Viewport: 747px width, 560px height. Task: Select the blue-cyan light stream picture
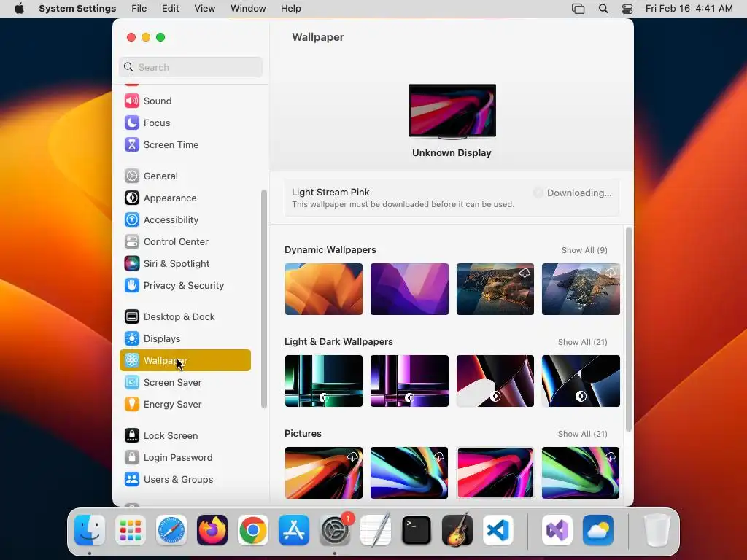(x=410, y=472)
